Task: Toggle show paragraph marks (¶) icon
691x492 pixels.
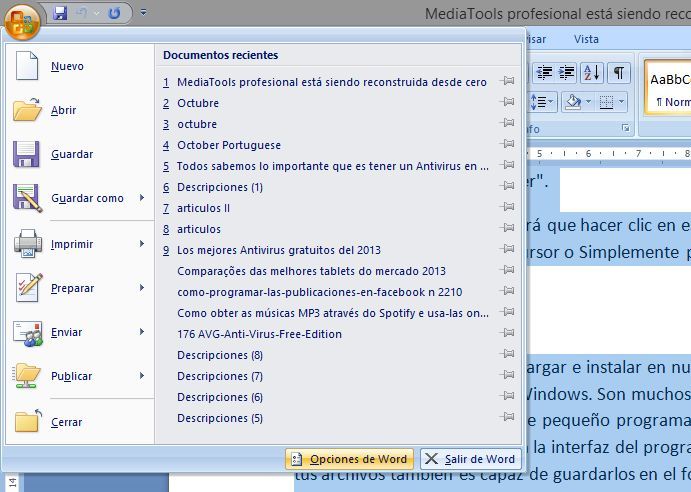Action: pyautogui.click(x=619, y=73)
